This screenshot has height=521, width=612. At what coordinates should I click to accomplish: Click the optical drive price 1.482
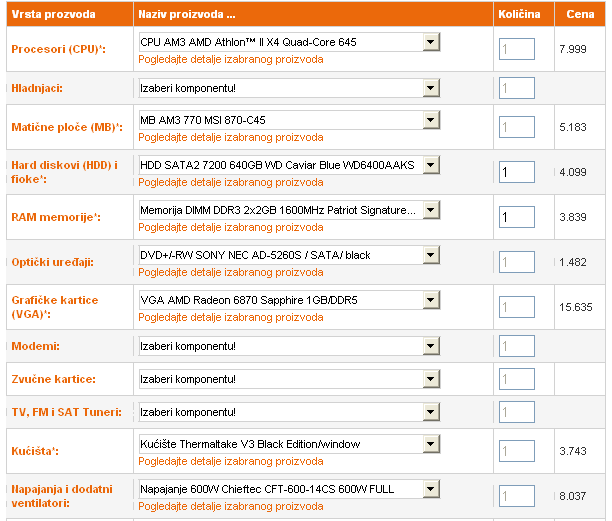coord(573,262)
